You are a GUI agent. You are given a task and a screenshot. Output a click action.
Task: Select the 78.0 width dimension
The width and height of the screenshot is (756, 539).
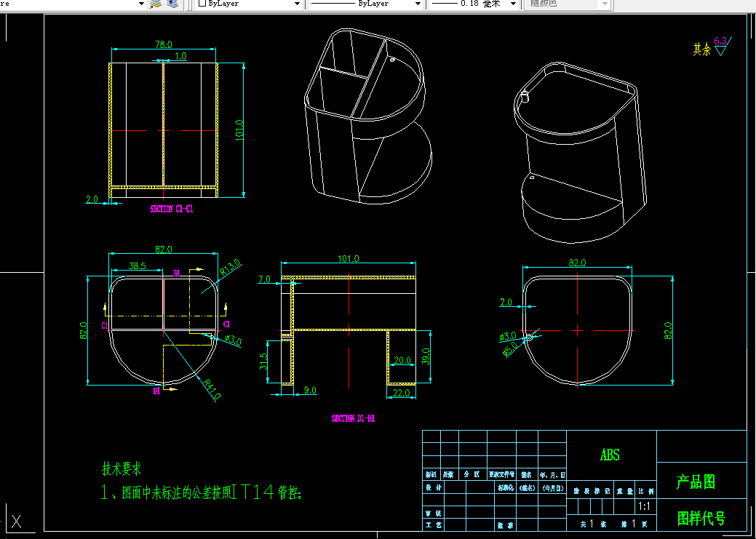(x=164, y=44)
